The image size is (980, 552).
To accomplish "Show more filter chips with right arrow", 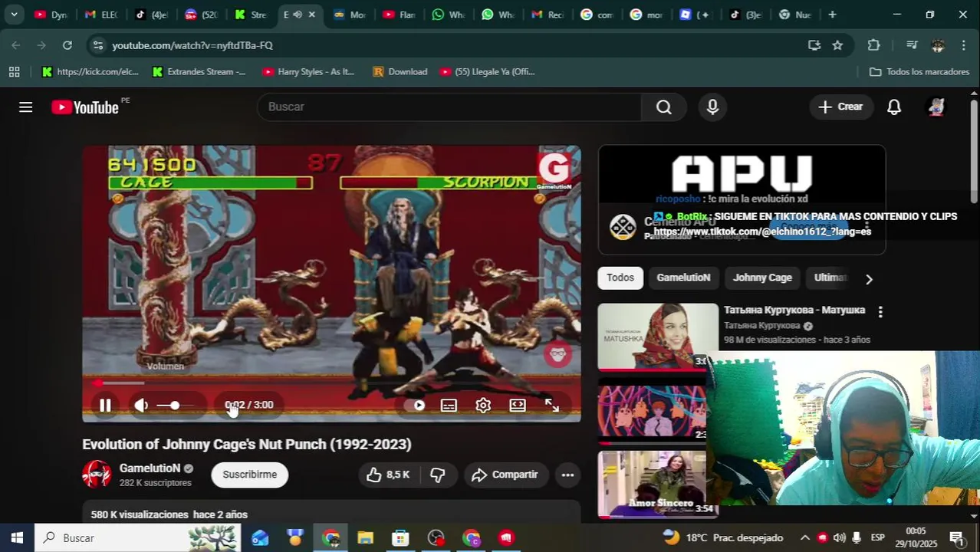I will 868,279.
